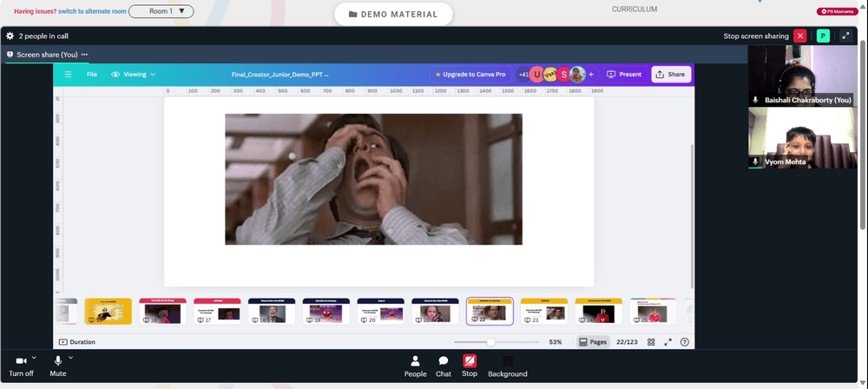Select Baishali Chakraborty video tile
This screenshot has width=868, height=389.
803,76
